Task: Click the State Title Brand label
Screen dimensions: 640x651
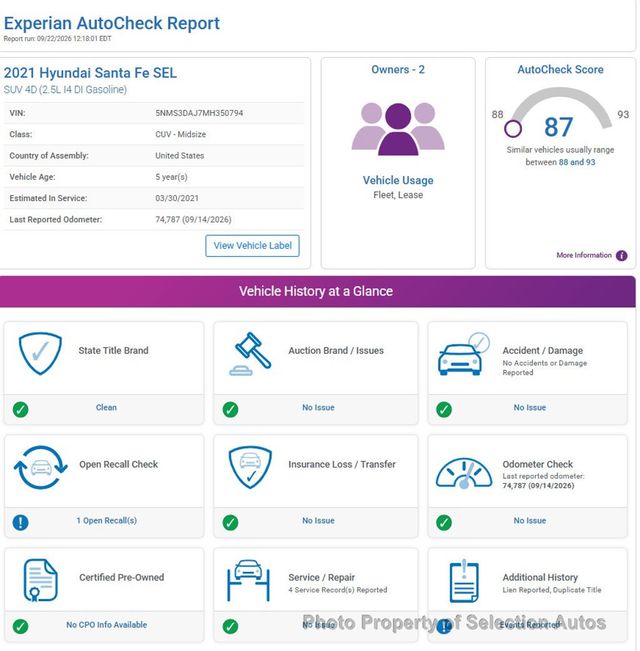Action: click(x=113, y=350)
